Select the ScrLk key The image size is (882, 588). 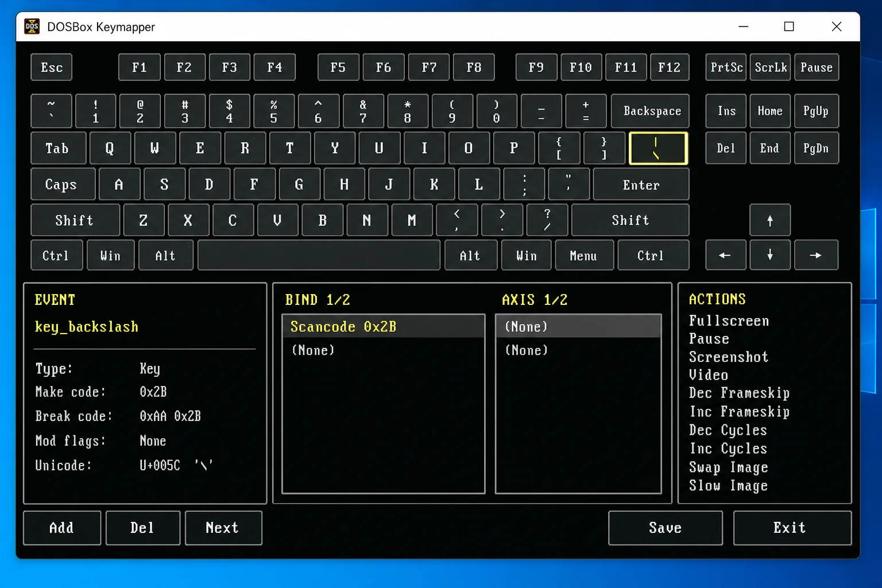pos(770,67)
